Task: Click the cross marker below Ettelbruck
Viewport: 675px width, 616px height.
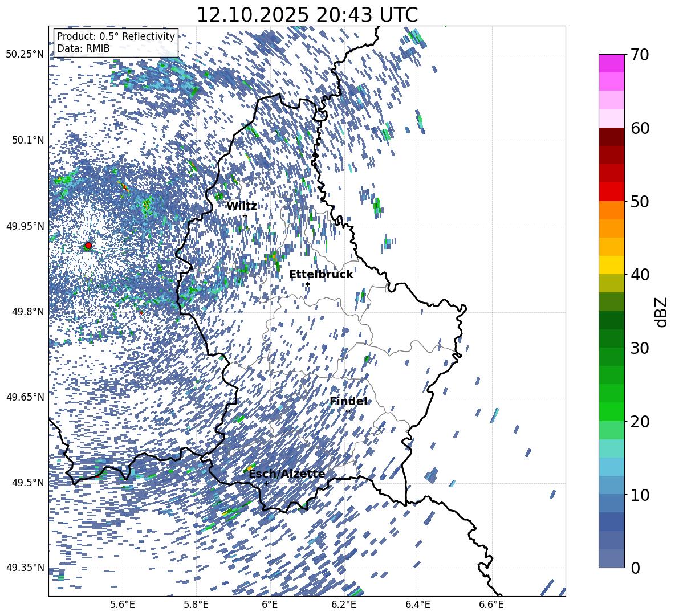Action: click(x=307, y=284)
